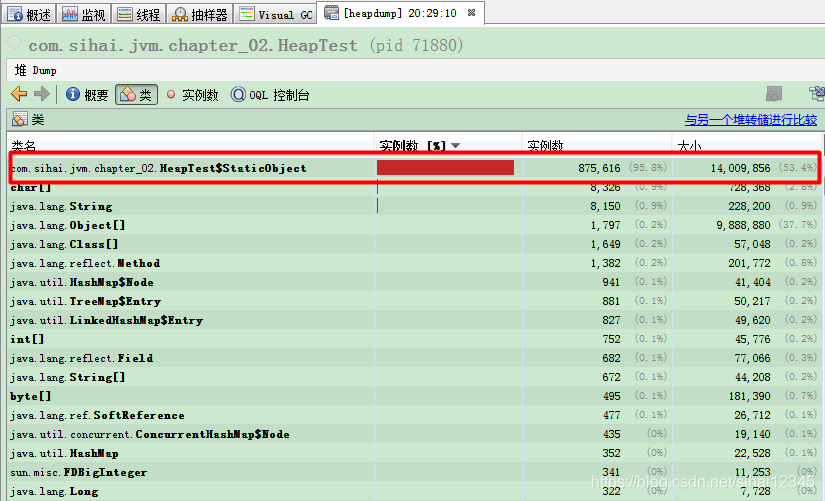The height and width of the screenshot is (501, 825).
Task: Select the java.lang.Object[] row
Action: point(415,225)
